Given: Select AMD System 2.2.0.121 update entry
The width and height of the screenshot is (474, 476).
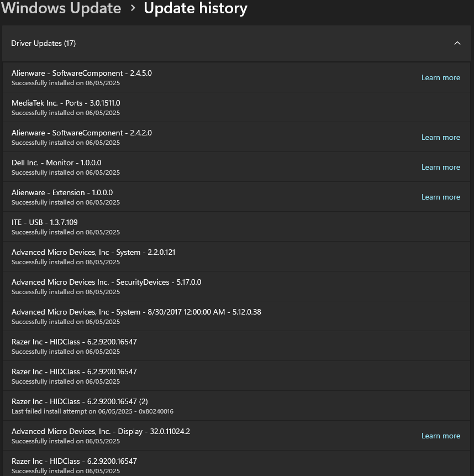Looking at the screenshot, I should click(x=236, y=257).
